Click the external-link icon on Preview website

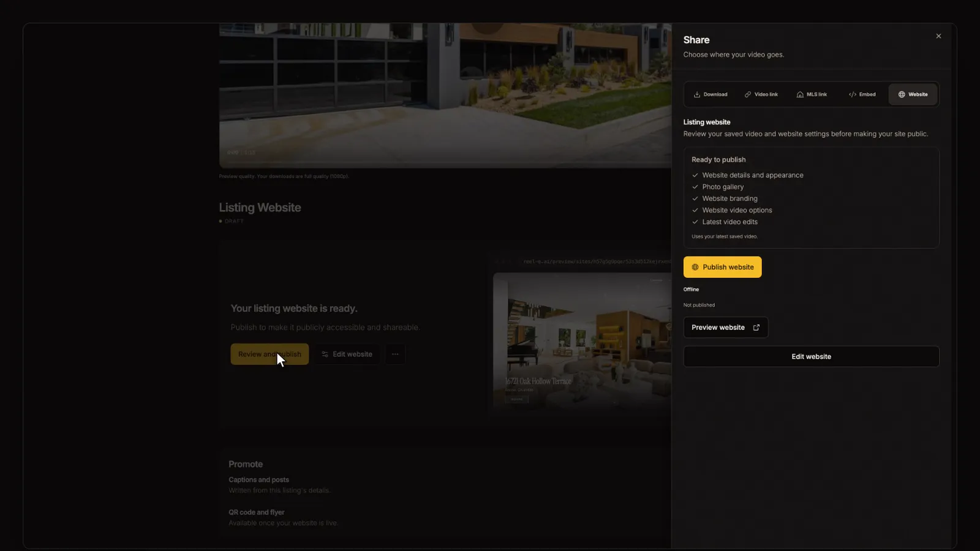pos(756,328)
